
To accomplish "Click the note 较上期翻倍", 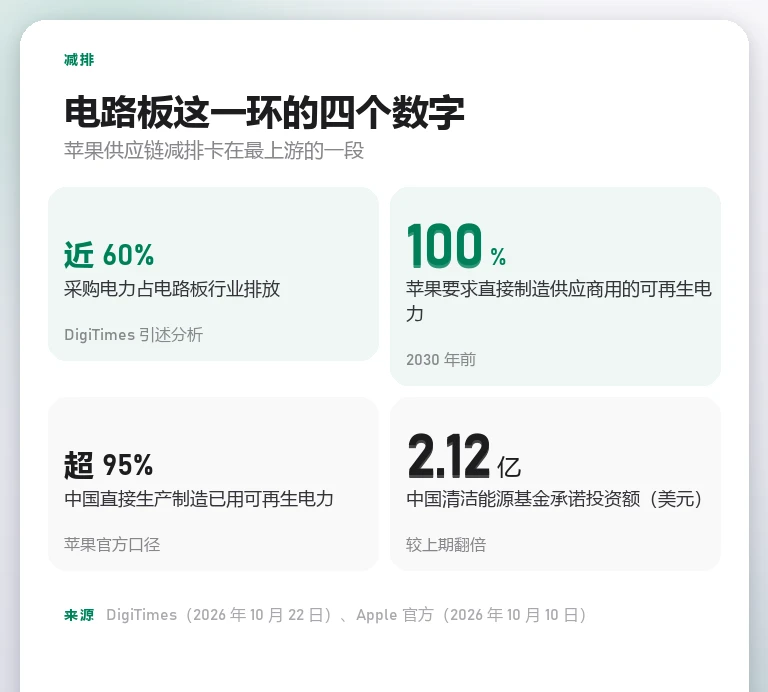I will click(446, 545).
